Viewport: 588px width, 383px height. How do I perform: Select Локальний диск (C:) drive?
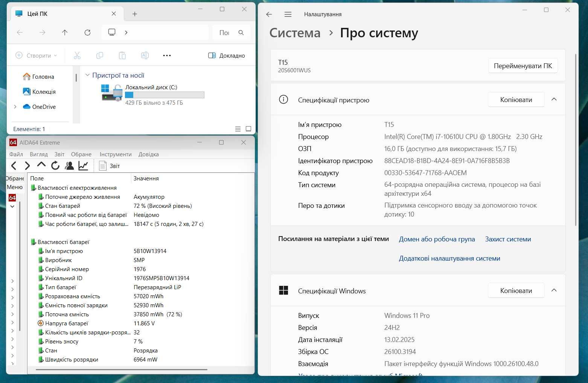[153, 94]
